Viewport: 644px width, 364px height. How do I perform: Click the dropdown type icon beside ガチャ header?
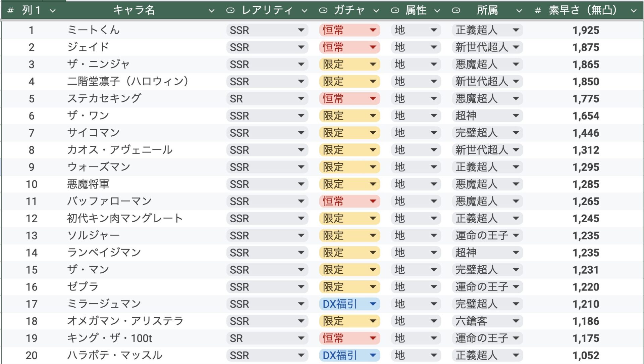tap(323, 11)
